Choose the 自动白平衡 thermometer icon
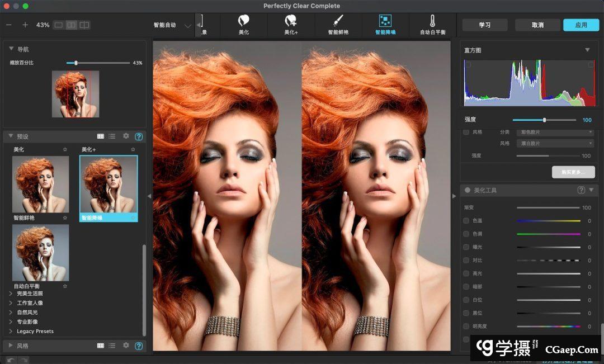The width and height of the screenshot is (604, 364). click(x=432, y=21)
